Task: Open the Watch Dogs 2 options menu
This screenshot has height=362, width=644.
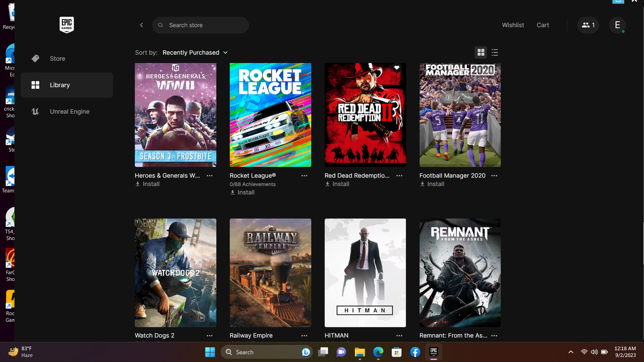Action: [x=209, y=335]
